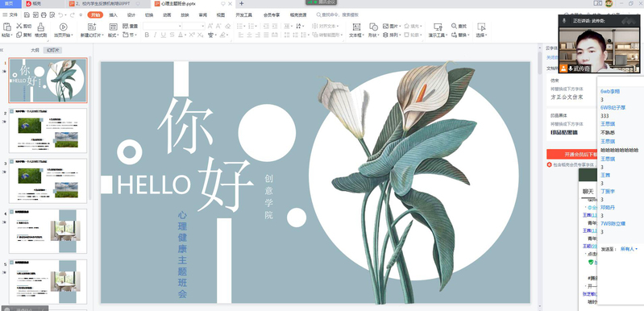Open the Shapes (形状) tool icon

(x=373, y=27)
